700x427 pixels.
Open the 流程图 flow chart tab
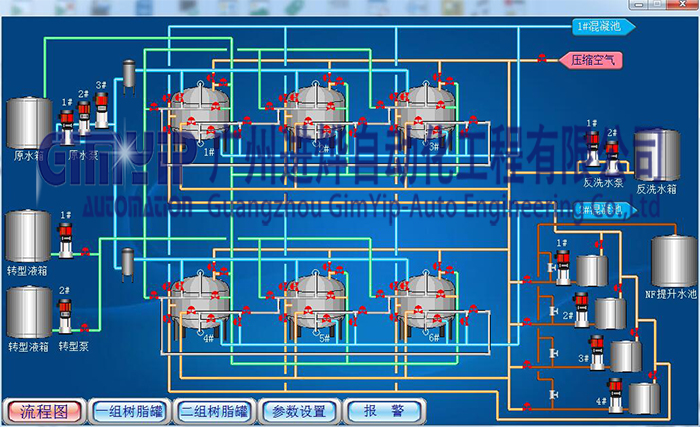pyautogui.click(x=43, y=411)
